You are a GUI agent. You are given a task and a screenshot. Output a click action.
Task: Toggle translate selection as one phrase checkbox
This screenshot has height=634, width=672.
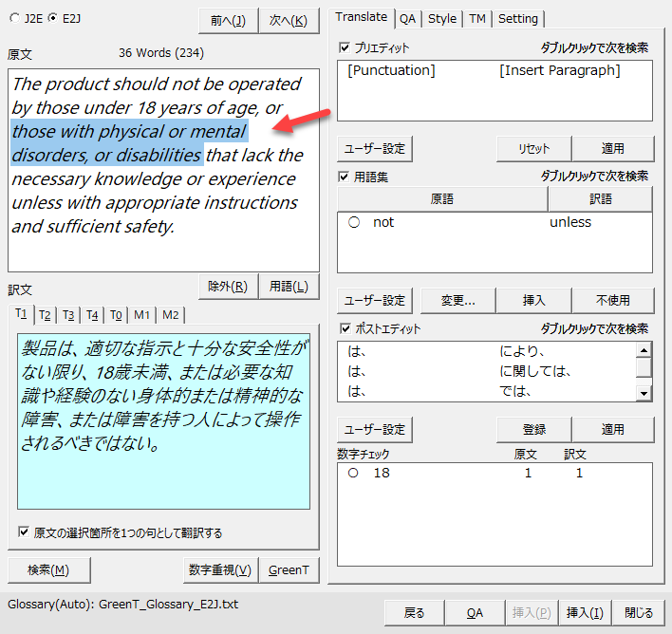pyautogui.click(x=24, y=532)
